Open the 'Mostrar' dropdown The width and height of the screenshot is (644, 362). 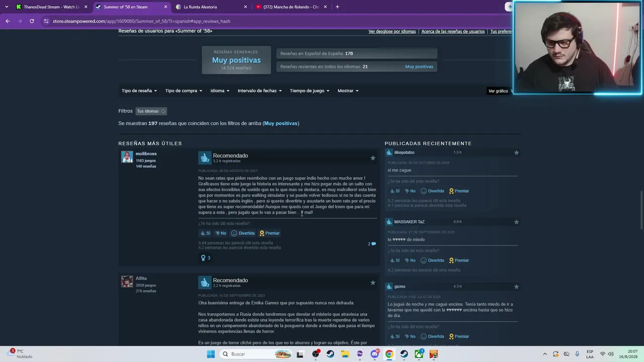click(x=348, y=91)
